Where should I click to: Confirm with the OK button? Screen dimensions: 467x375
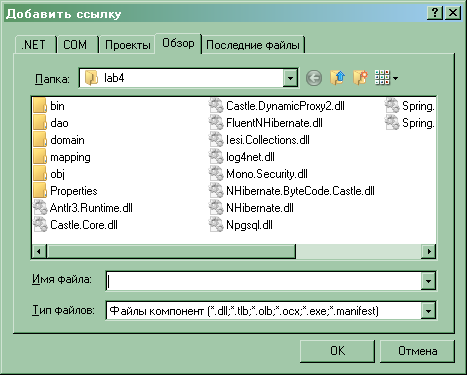pos(337,351)
